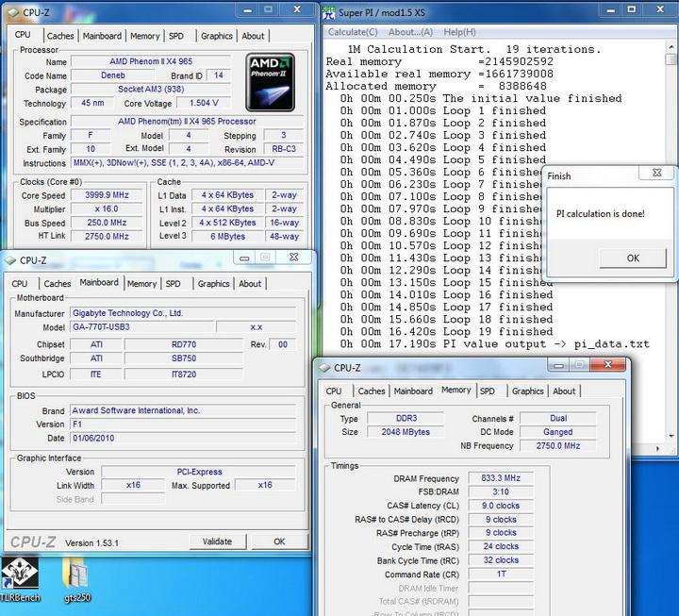
Task: Open the Caches tab in top CPU-Z
Action: point(60,36)
